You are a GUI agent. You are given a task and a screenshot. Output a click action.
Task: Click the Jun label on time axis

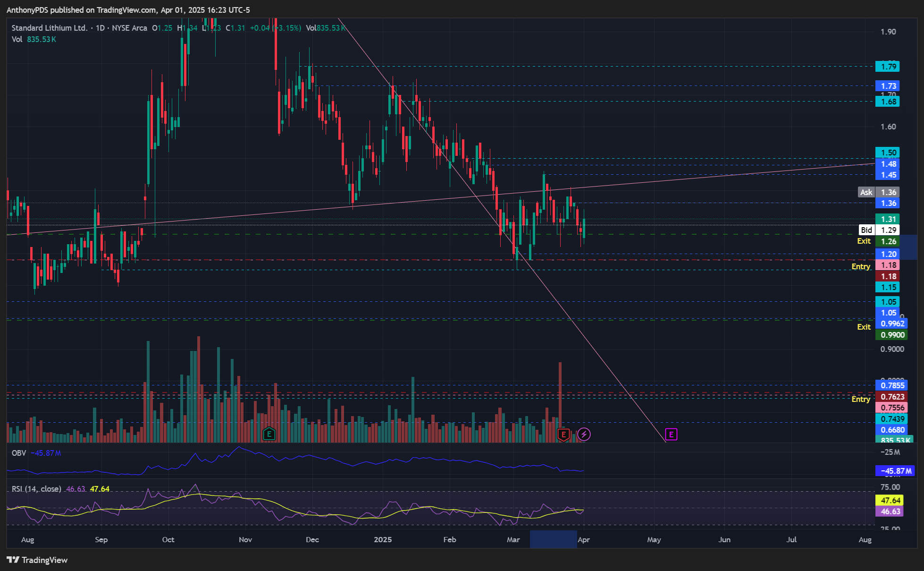click(724, 539)
